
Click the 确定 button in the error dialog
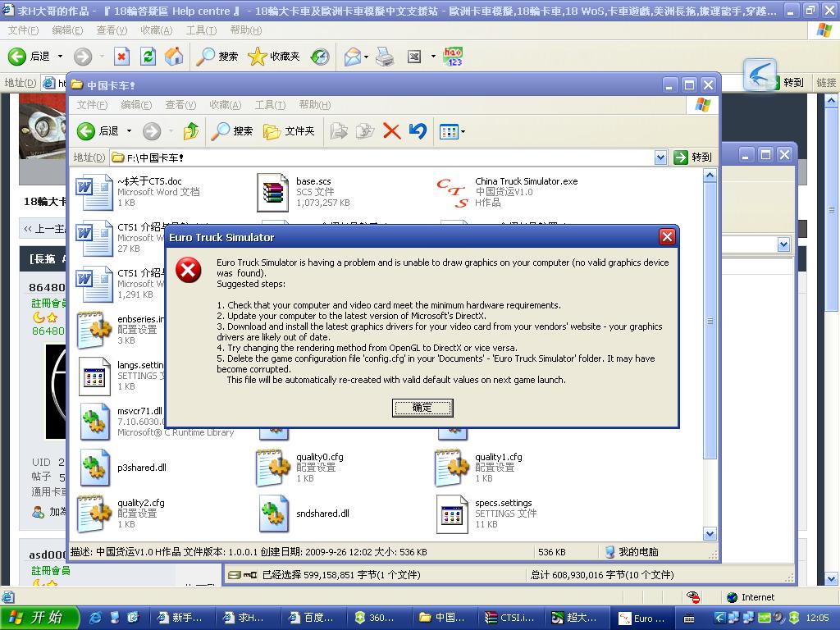coord(422,408)
